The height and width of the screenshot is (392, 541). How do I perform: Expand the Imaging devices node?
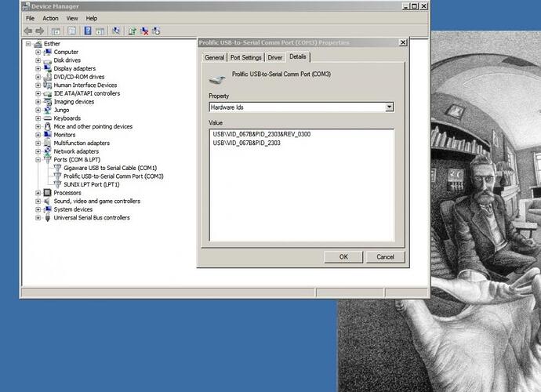38,102
